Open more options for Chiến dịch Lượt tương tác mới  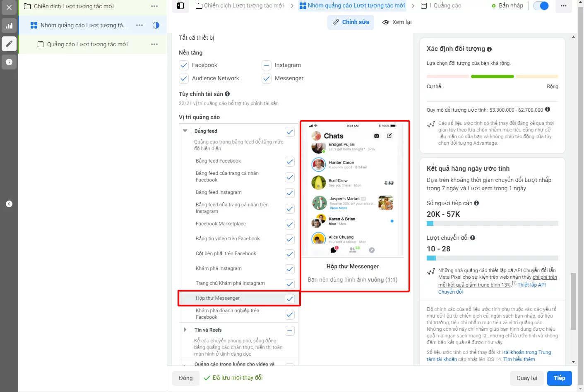154,6
